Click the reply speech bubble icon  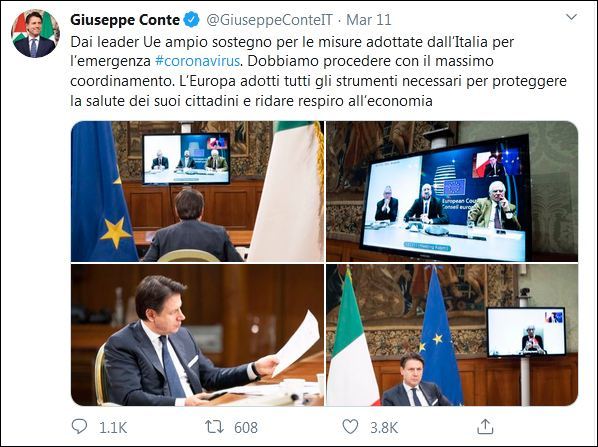pyautogui.click(x=79, y=426)
